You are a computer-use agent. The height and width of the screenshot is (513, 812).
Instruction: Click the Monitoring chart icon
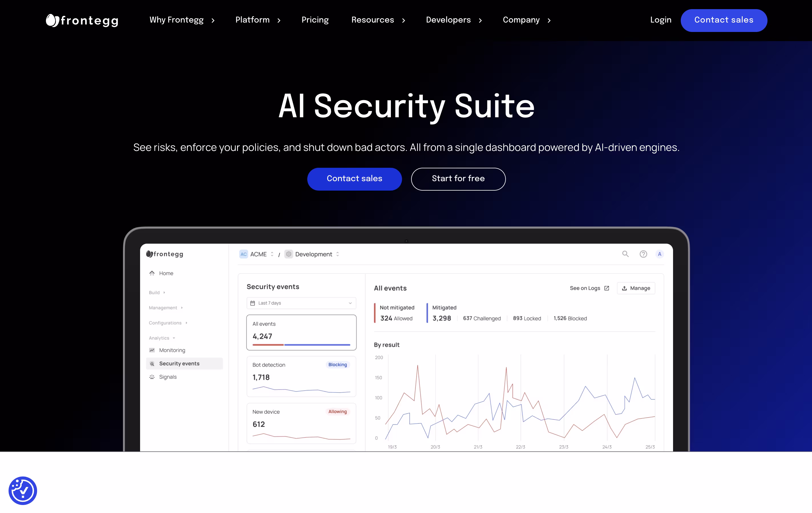click(152, 350)
